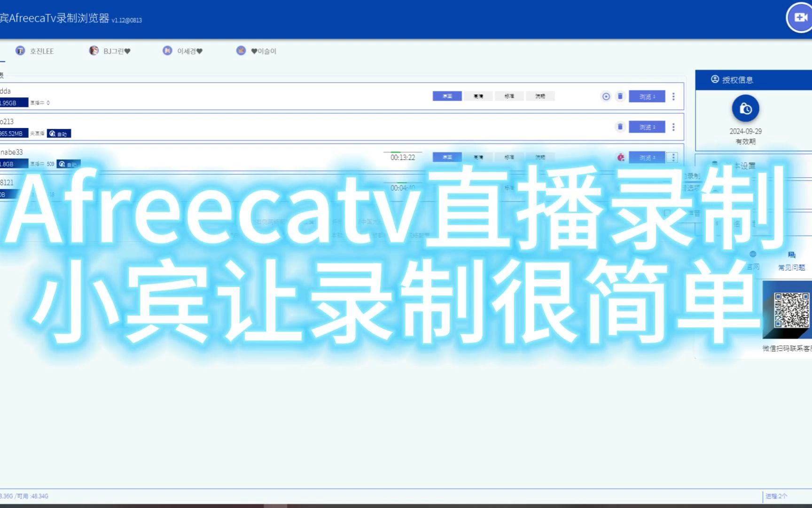Open the 호진LEE tab
The image size is (812, 508).
[x=35, y=51]
